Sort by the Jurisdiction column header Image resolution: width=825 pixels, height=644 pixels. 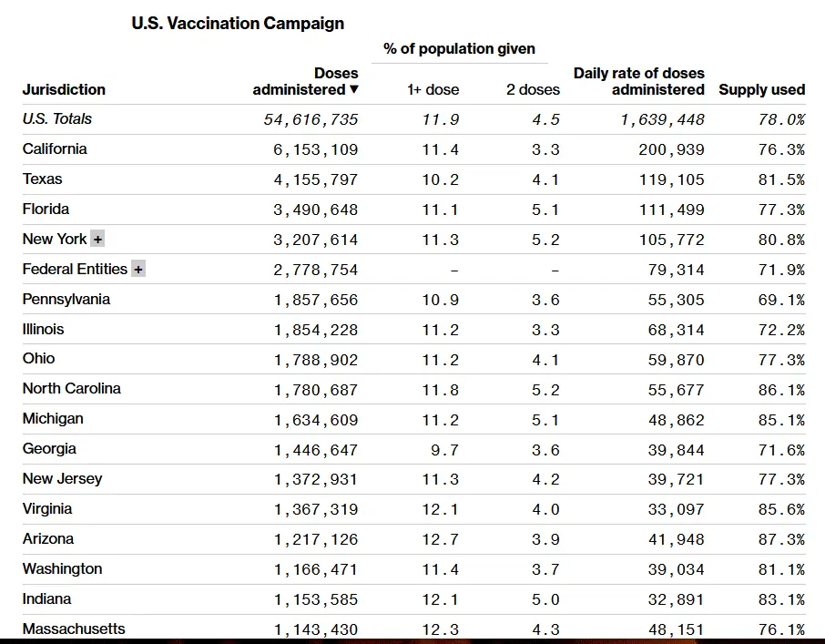coord(64,89)
